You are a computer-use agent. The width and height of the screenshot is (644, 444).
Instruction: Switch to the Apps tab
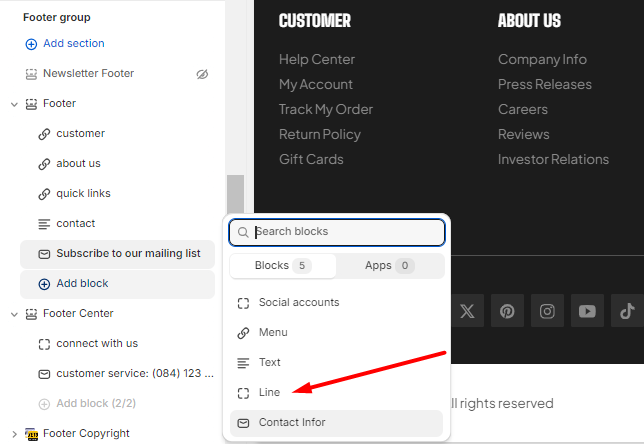point(390,266)
